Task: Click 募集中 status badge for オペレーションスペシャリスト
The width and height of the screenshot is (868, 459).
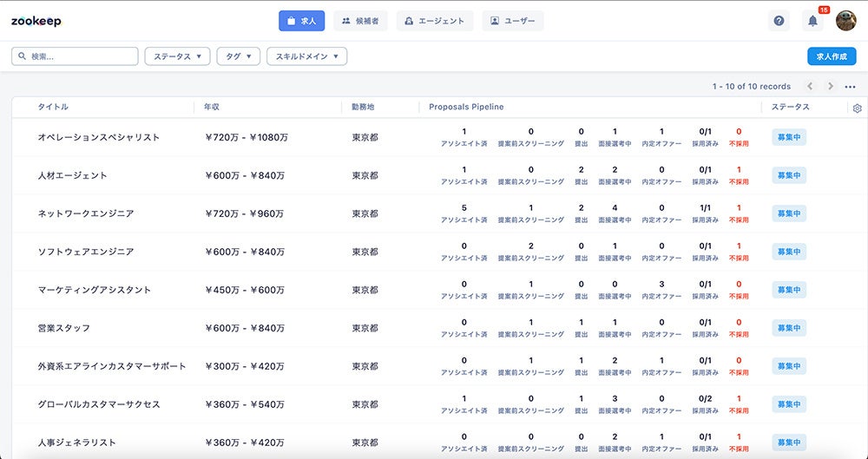Action: [x=789, y=137]
